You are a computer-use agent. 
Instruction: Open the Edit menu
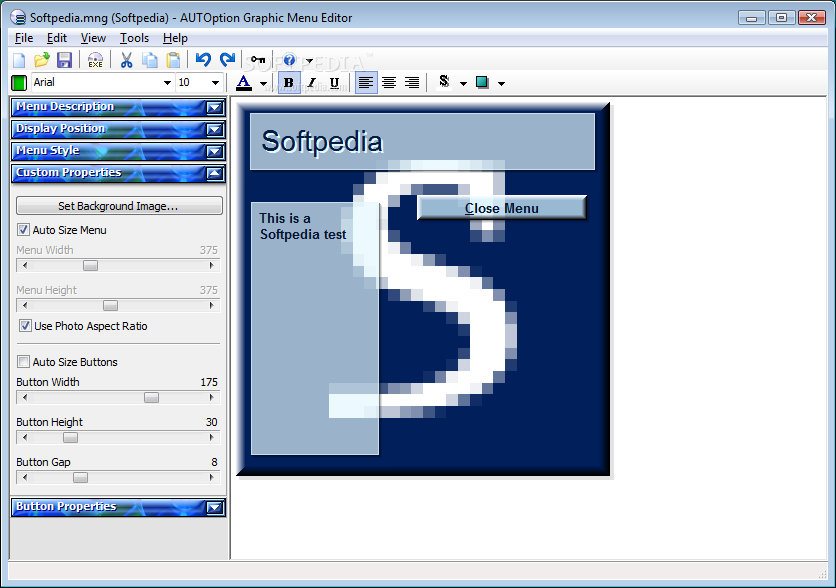pyautogui.click(x=57, y=38)
